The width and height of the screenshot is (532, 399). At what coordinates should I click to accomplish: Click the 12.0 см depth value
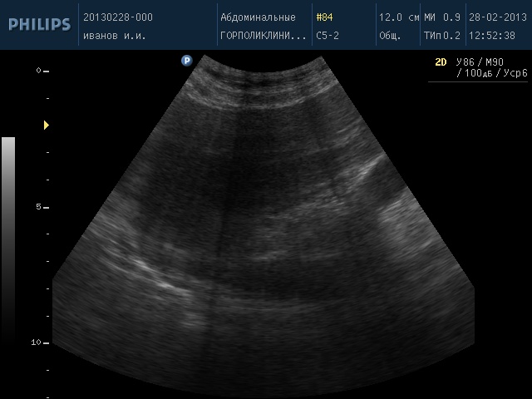(x=397, y=17)
